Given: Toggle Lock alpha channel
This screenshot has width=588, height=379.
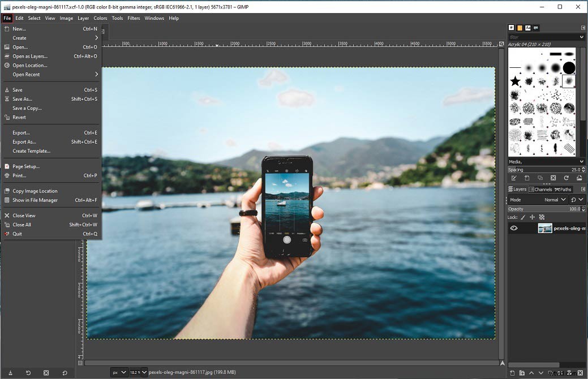Looking at the screenshot, I should pos(541,217).
